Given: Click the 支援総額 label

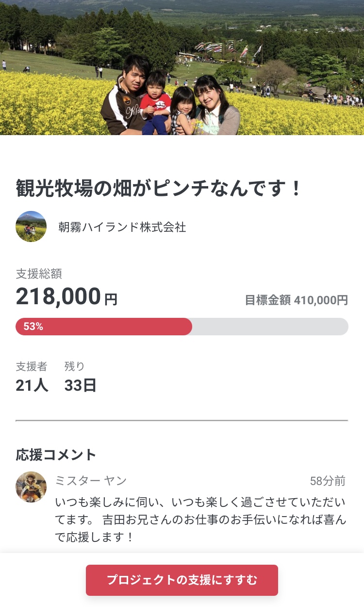Looking at the screenshot, I should 39,274.
